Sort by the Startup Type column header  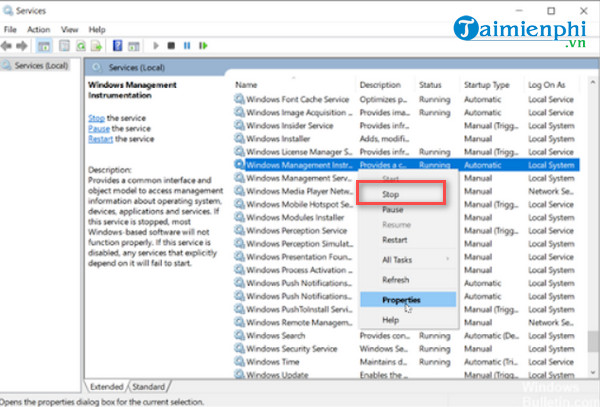(x=493, y=85)
